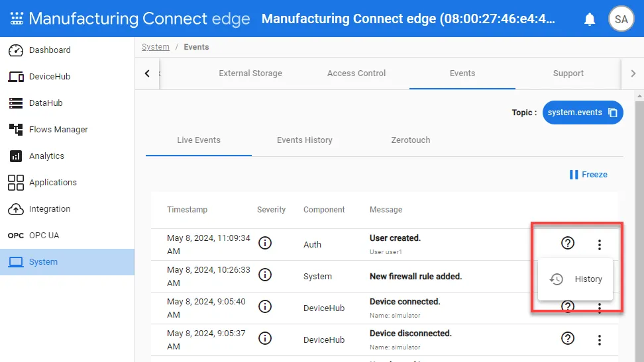Screen dimensions: 644x362
Task: Click the Auth component cell
Action: 312,245
